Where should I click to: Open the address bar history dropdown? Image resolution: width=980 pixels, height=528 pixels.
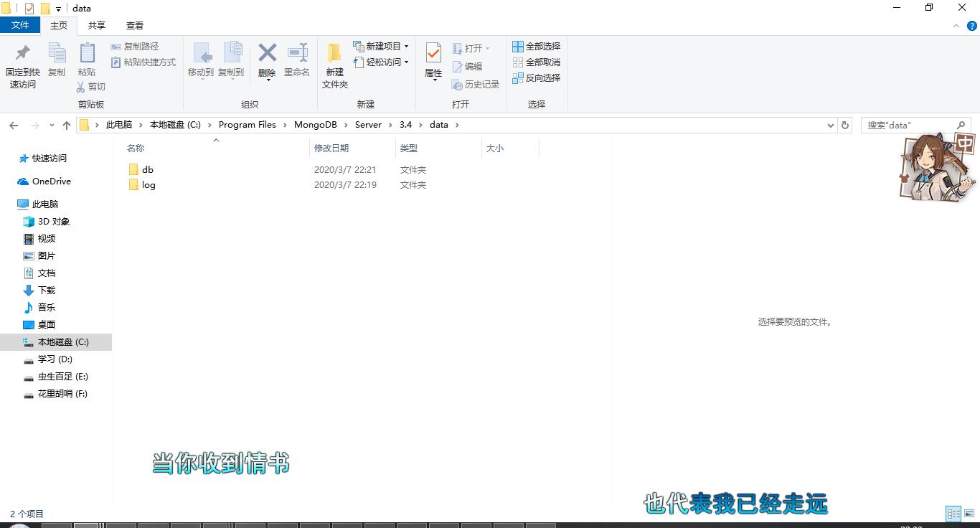click(830, 124)
